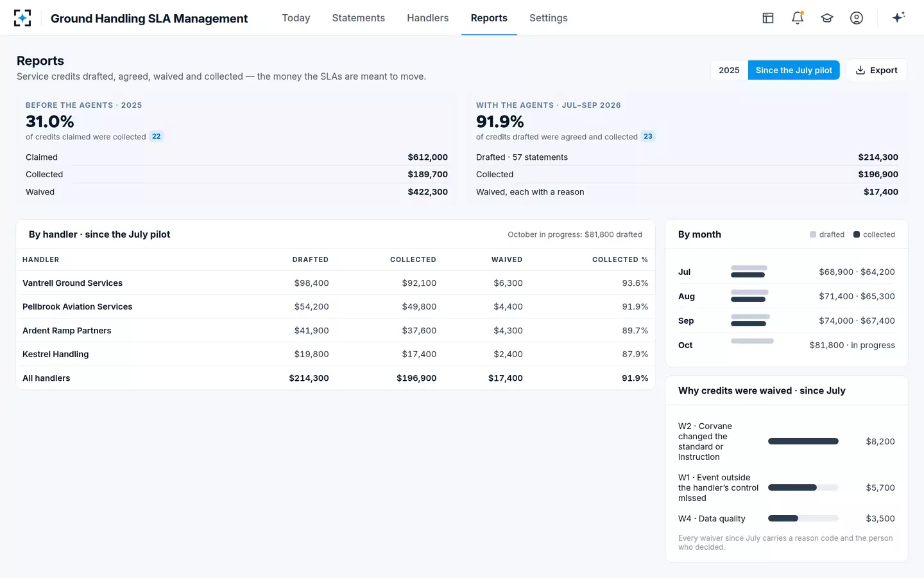
Task: Click the $5,700 waiver amount
Action: point(880,487)
